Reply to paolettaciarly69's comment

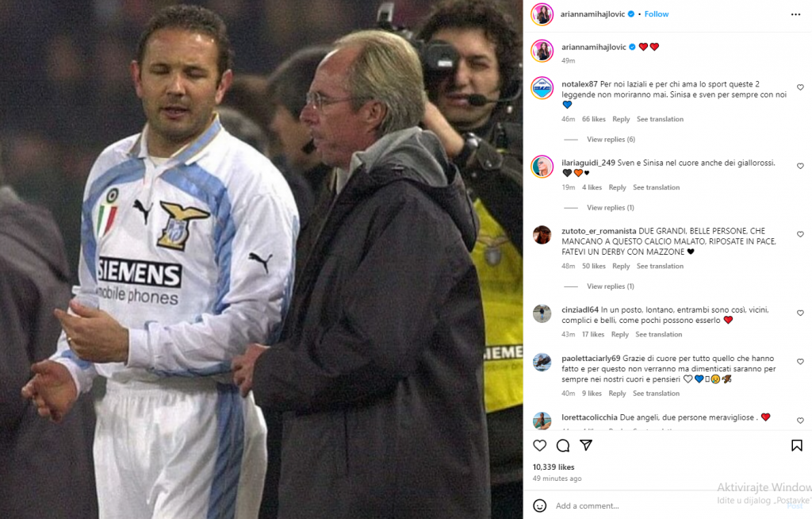click(617, 394)
